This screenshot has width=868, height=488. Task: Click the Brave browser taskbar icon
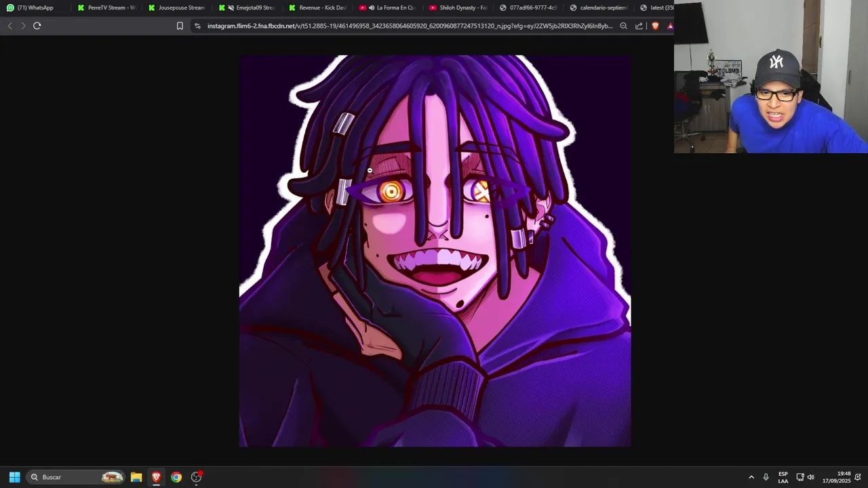click(x=156, y=477)
